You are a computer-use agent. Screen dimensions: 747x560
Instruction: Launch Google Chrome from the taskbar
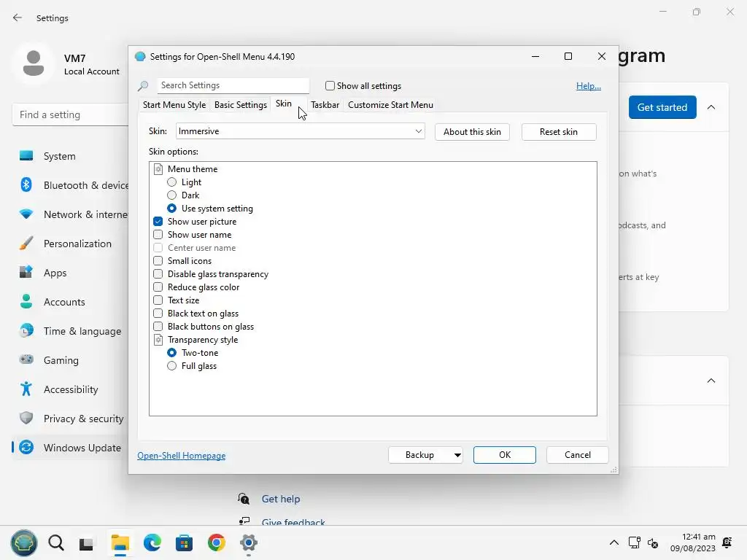coord(216,542)
